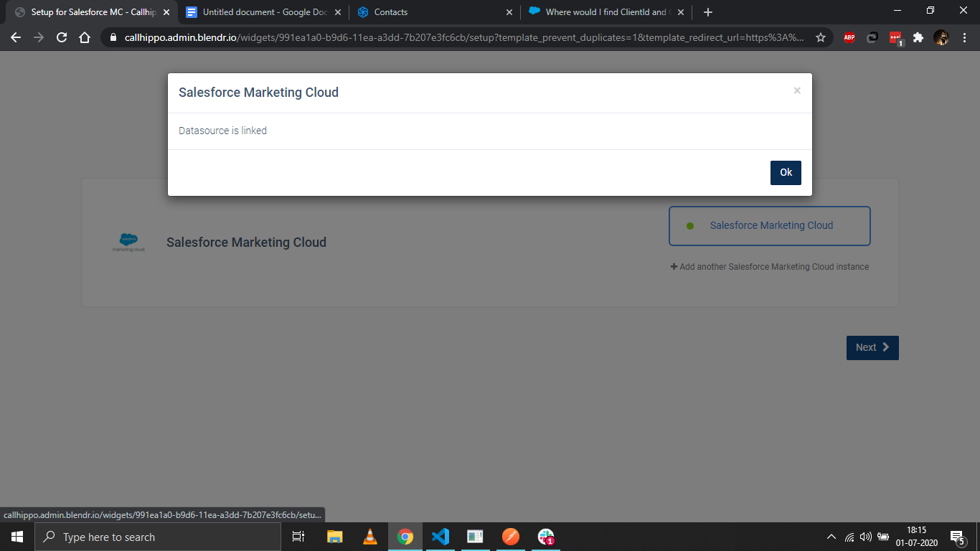
Task: Open the browser home page
Action: click(85, 37)
